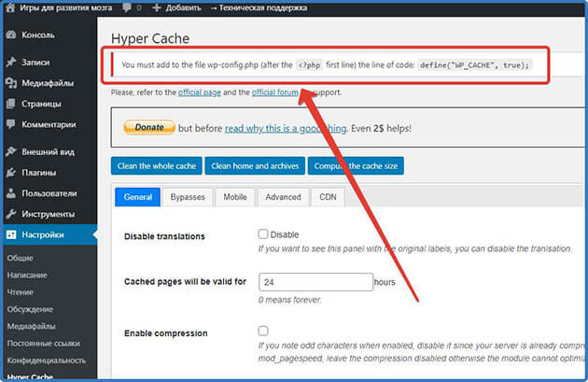Open Консоль dashboard icon

point(11,35)
